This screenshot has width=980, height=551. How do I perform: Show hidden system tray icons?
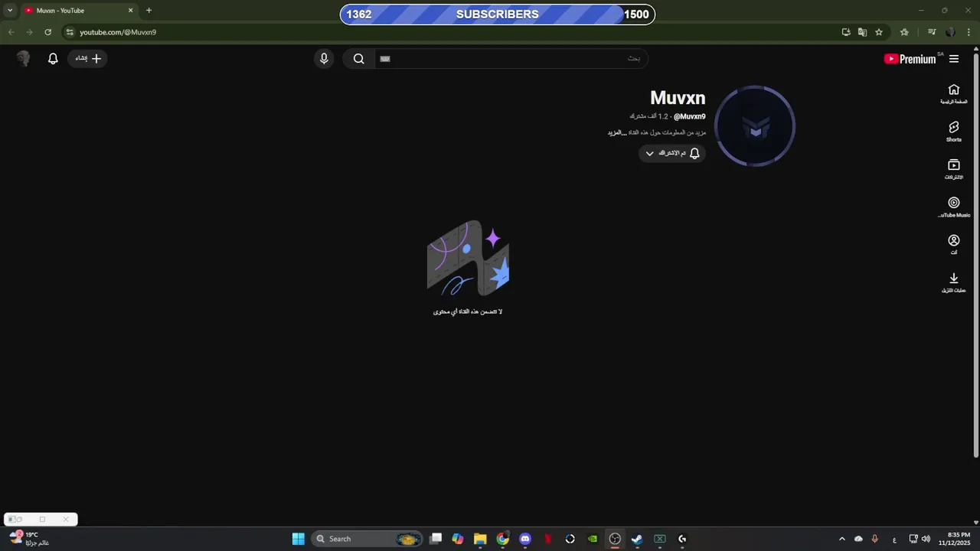coord(842,539)
